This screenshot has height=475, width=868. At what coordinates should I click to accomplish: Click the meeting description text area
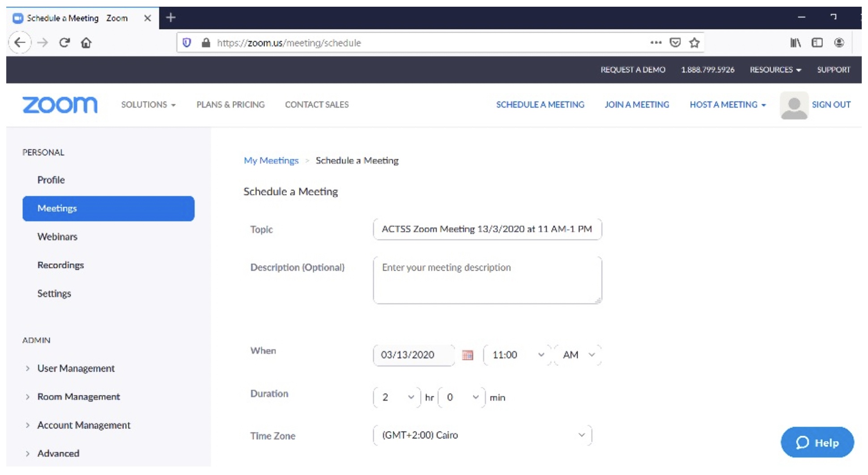pyautogui.click(x=487, y=280)
